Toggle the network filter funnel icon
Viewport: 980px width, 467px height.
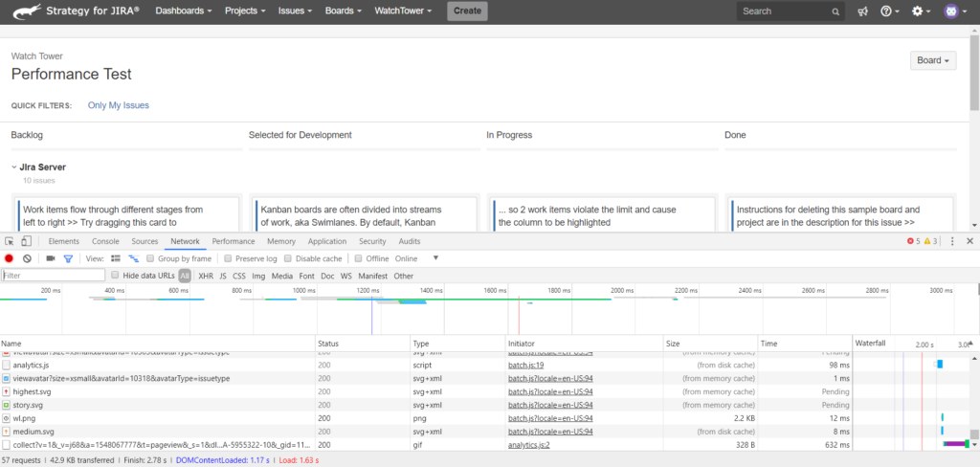68,258
